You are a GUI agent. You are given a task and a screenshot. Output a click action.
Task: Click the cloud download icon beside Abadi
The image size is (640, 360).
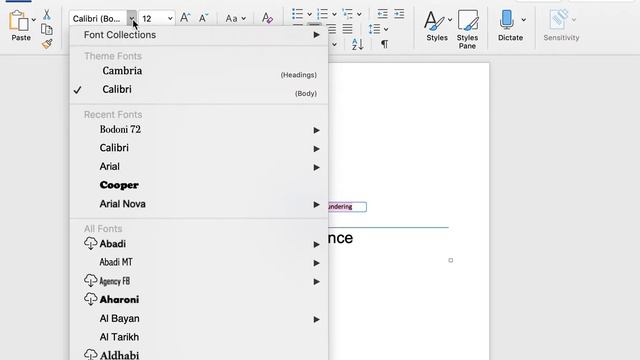(91, 243)
